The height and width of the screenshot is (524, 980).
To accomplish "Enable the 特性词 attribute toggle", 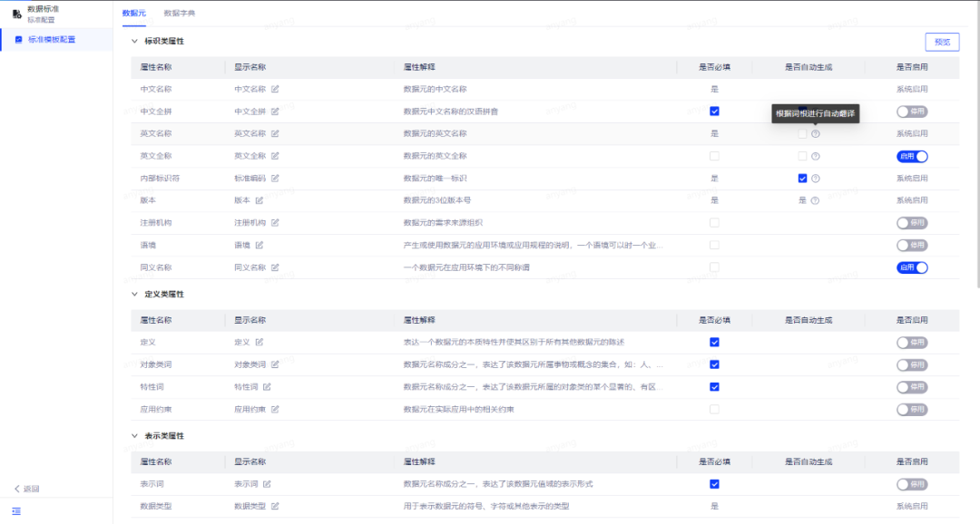I will [x=912, y=387].
